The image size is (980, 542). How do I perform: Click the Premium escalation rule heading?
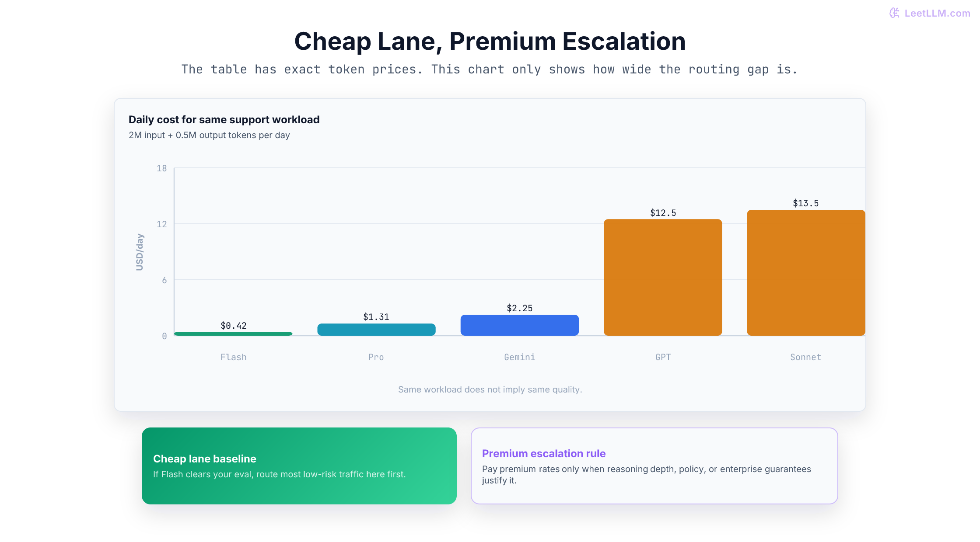(x=544, y=454)
